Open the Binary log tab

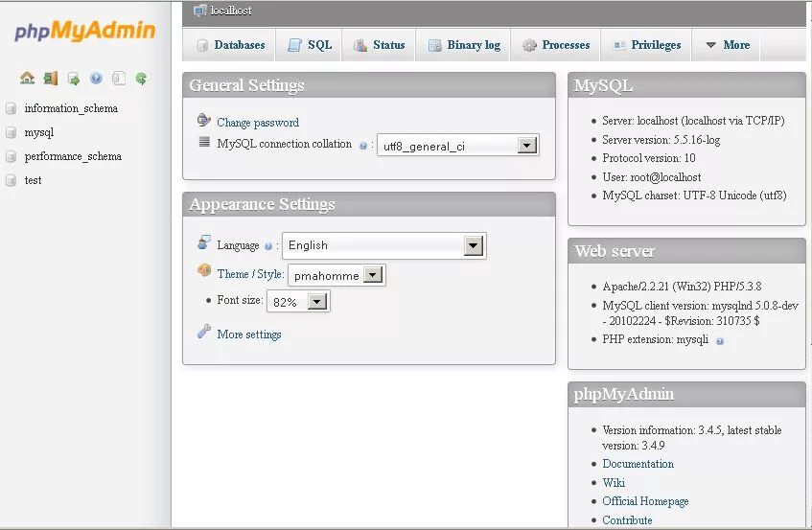point(464,45)
